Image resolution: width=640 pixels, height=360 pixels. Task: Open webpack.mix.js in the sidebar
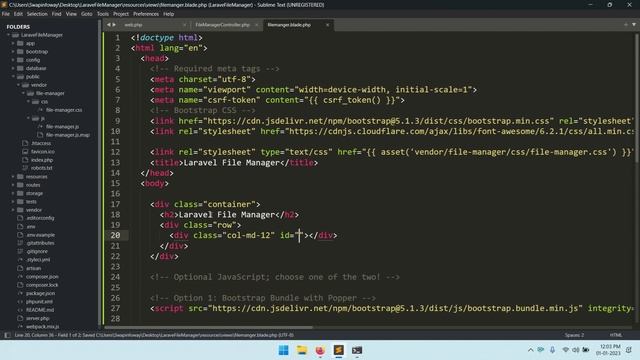tap(42, 327)
